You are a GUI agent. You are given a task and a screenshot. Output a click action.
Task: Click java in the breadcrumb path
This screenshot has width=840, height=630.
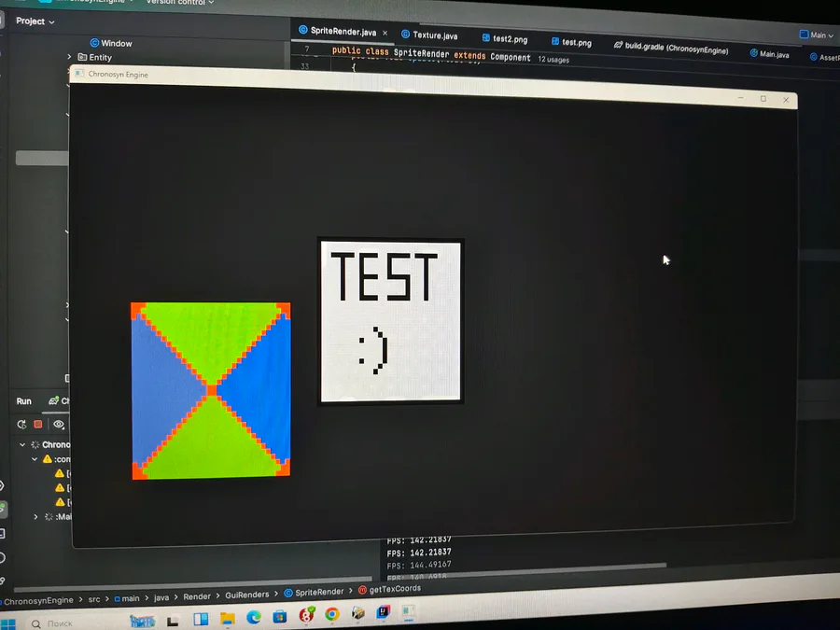click(x=161, y=597)
